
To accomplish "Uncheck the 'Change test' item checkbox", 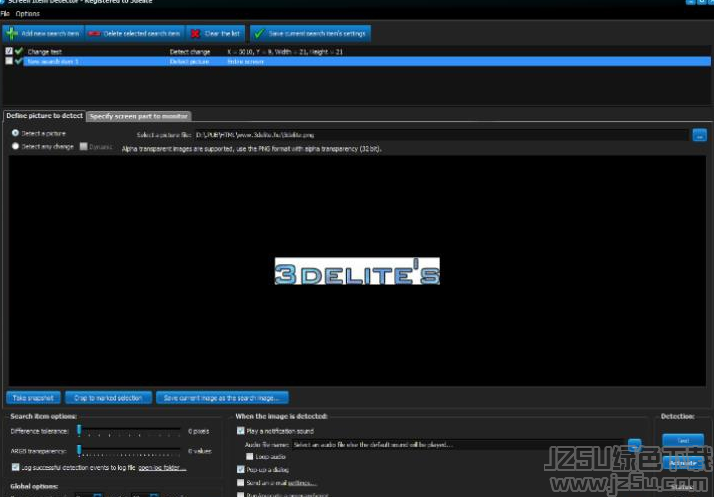I will coord(9,51).
